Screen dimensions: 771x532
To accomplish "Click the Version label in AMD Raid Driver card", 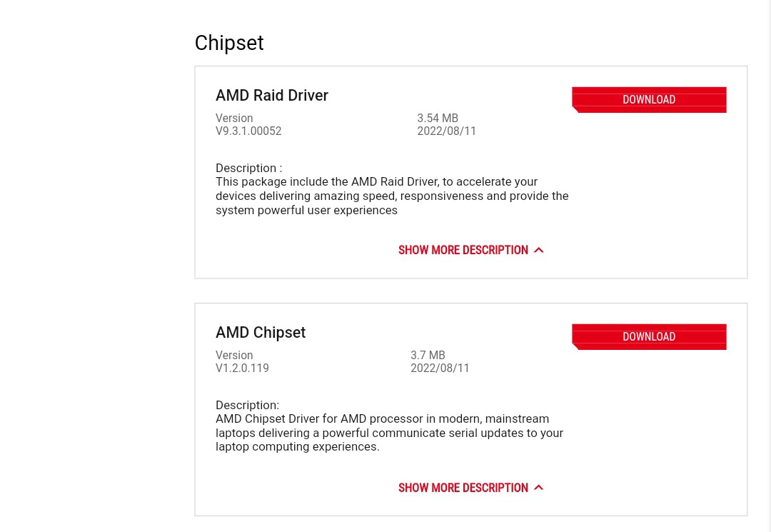I will [x=234, y=119].
